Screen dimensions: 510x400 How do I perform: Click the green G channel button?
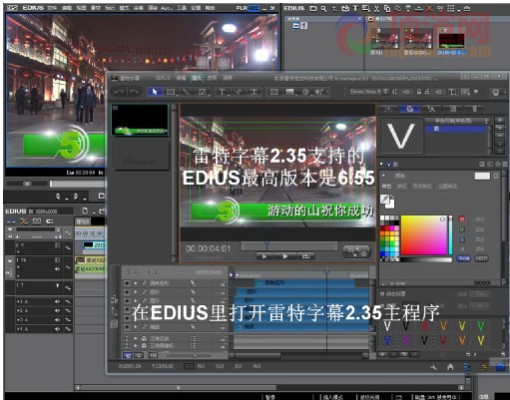(x=462, y=229)
